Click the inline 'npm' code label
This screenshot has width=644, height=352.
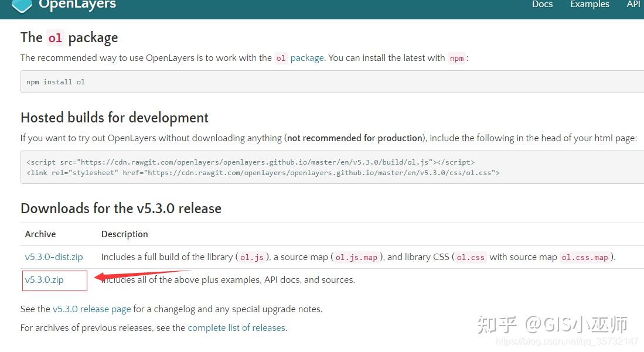(456, 59)
